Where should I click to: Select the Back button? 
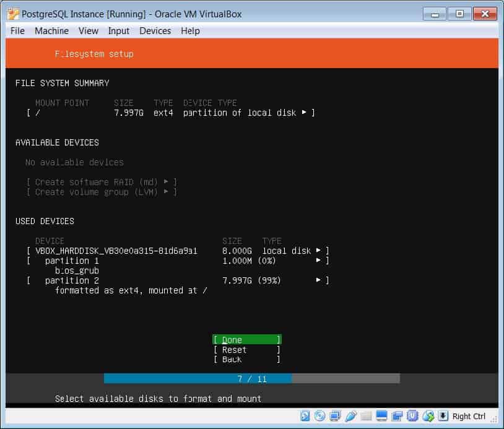(x=247, y=359)
